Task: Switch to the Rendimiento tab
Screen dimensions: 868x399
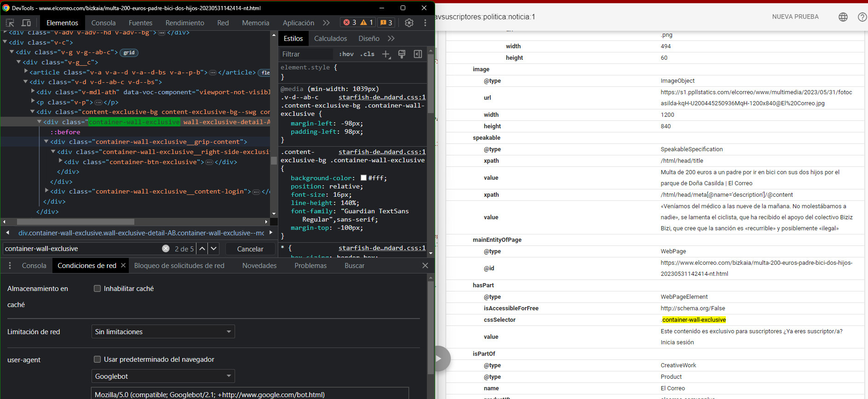Action: pos(184,23)
